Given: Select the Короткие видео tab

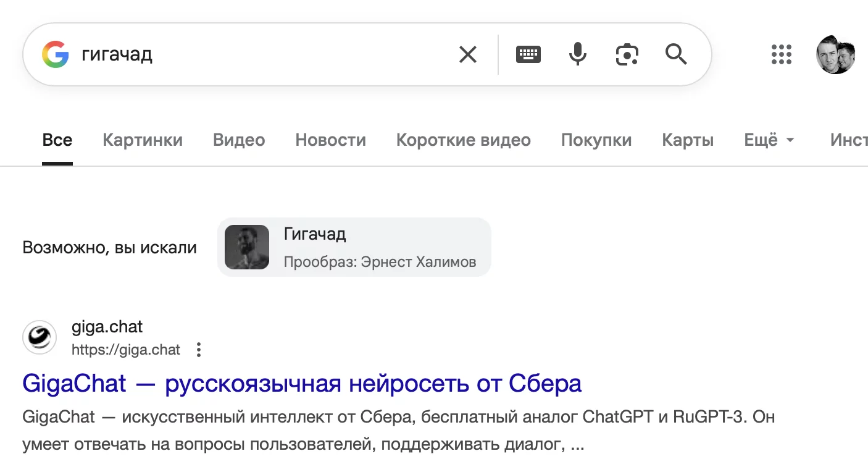Looking at the screenshot, I should point(463,140).
